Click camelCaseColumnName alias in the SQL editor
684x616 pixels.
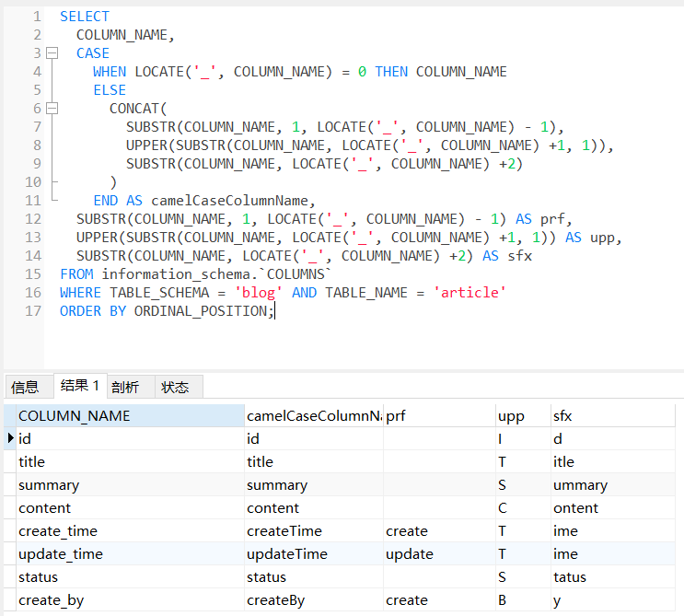pos(230,201)
